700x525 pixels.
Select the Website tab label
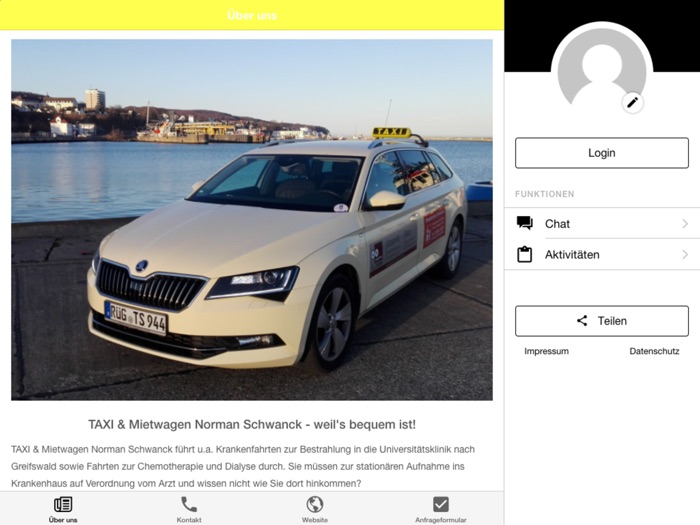point(315,520)
